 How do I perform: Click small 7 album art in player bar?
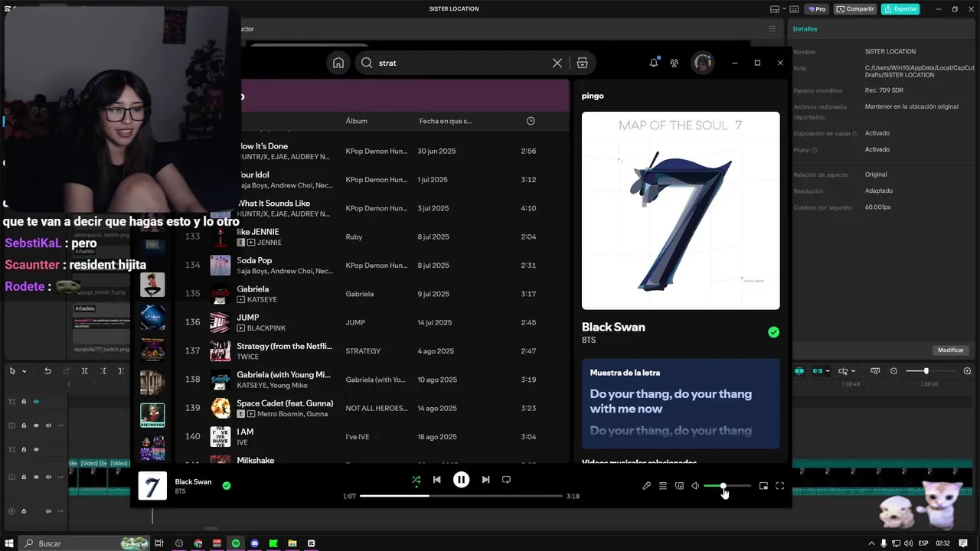pyautogui.click(x=152, y=486)
